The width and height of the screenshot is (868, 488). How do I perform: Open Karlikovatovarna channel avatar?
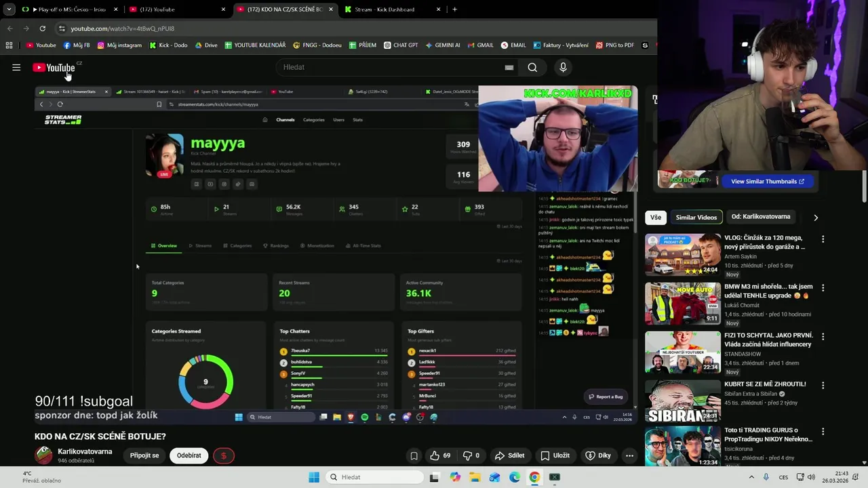[x=43, y=455]
